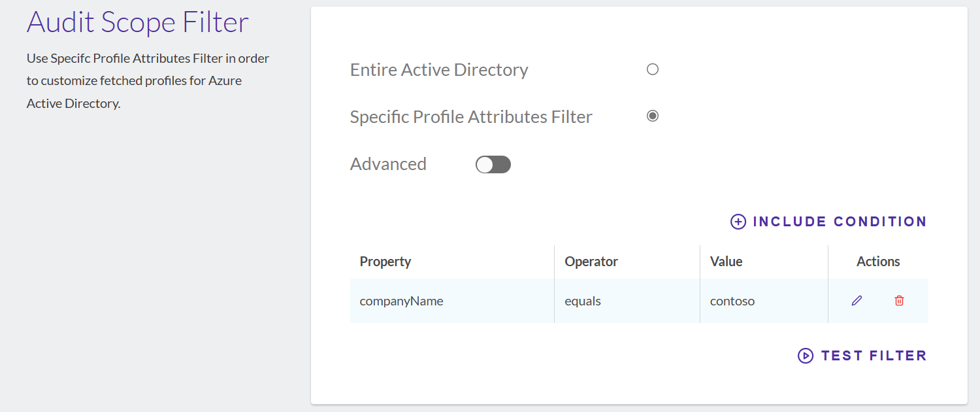The width and height of the screenshot is (980, 412).
Task: Click the contoso value cell
Action: [764, 301]
